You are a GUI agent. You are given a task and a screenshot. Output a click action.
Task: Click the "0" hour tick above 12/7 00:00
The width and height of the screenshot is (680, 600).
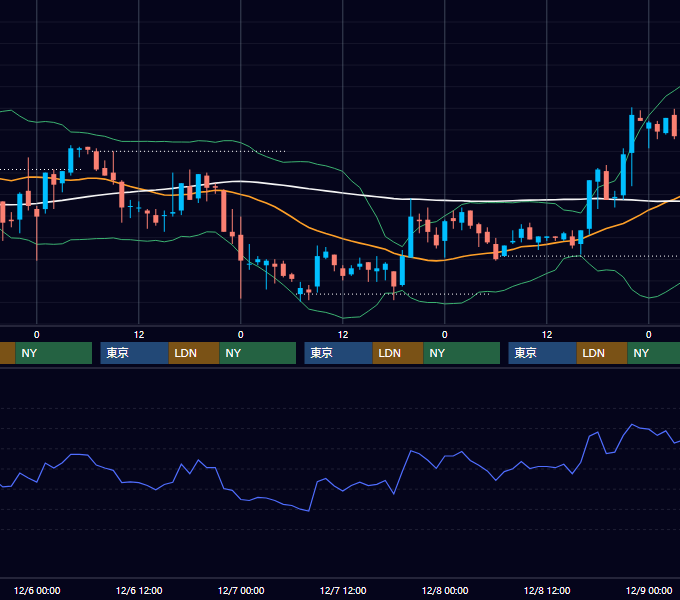click(241, 335)
